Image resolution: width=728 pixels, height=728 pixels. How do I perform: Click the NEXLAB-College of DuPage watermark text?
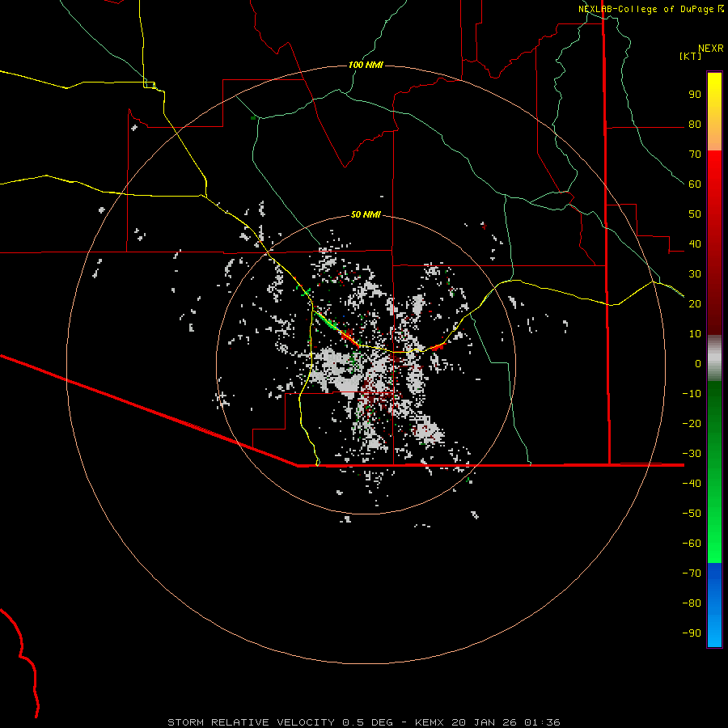point(650,9)
